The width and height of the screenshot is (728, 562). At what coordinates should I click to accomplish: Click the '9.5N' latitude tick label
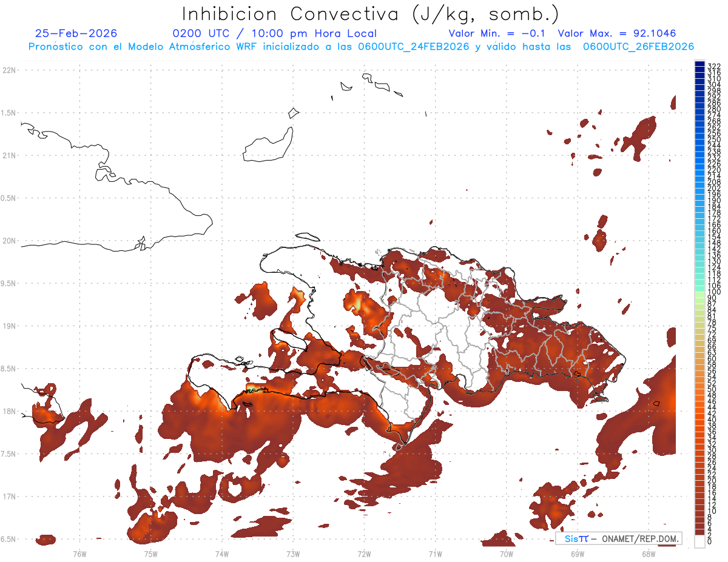click(8, 283)
